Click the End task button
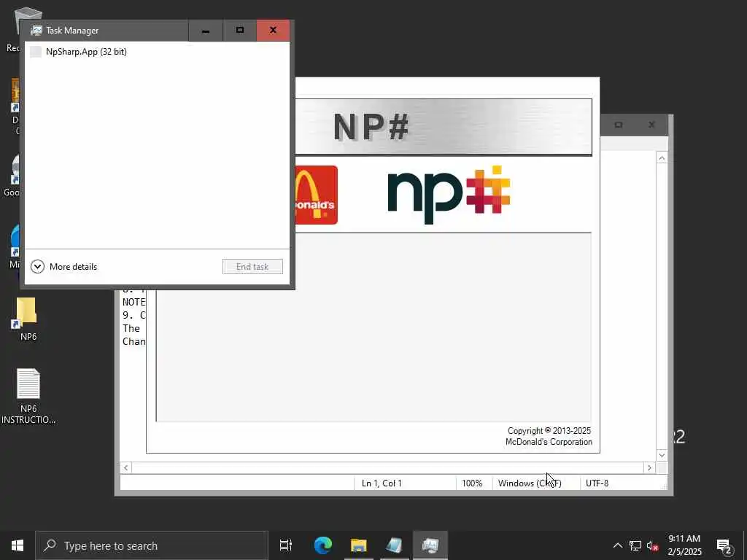Viewport: 747px width, 560px height. click(252, 267)
